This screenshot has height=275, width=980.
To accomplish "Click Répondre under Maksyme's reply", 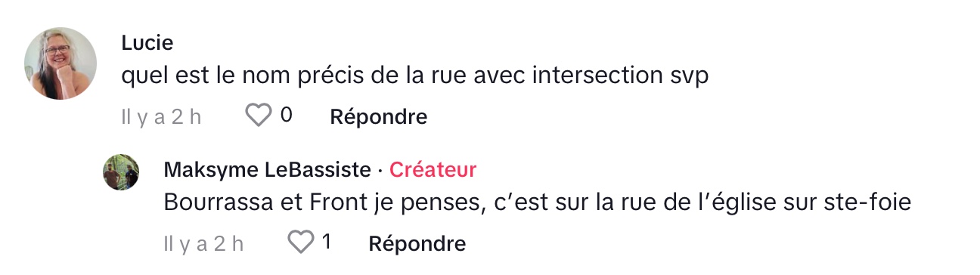I will click(417, 243).
